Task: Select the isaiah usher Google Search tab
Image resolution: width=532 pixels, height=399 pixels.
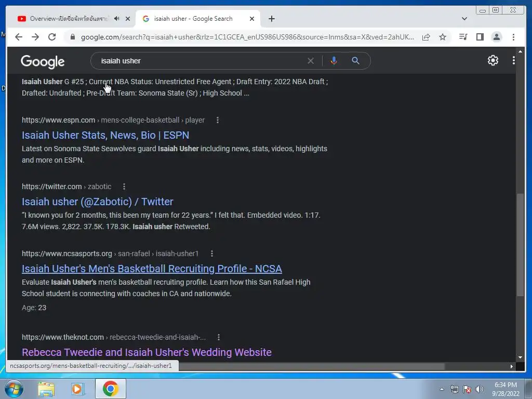Action: (193, 19)
